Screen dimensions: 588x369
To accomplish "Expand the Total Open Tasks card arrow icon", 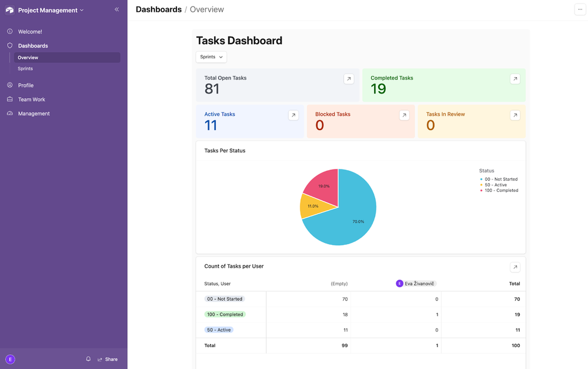I will [349, 78].
